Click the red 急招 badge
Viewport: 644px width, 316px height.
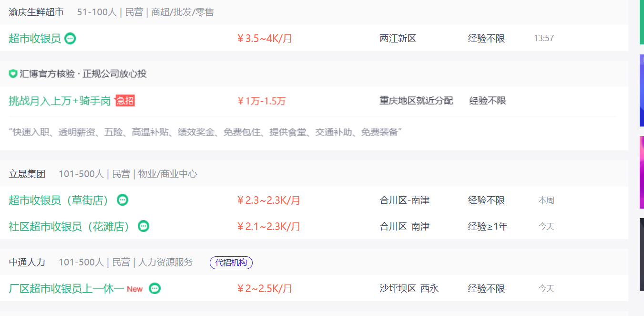tap(125, 101)
